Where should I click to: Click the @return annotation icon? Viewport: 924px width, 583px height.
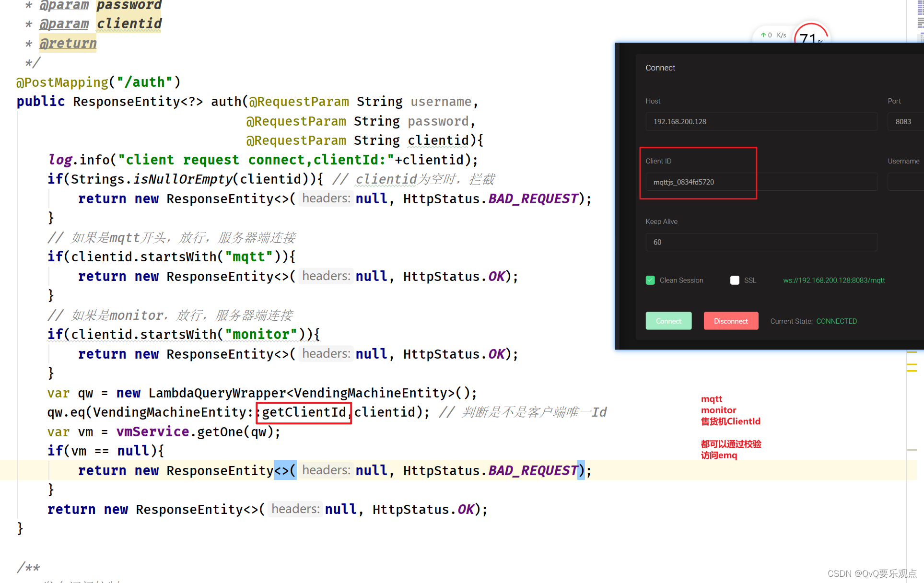(x=68, y=44)
